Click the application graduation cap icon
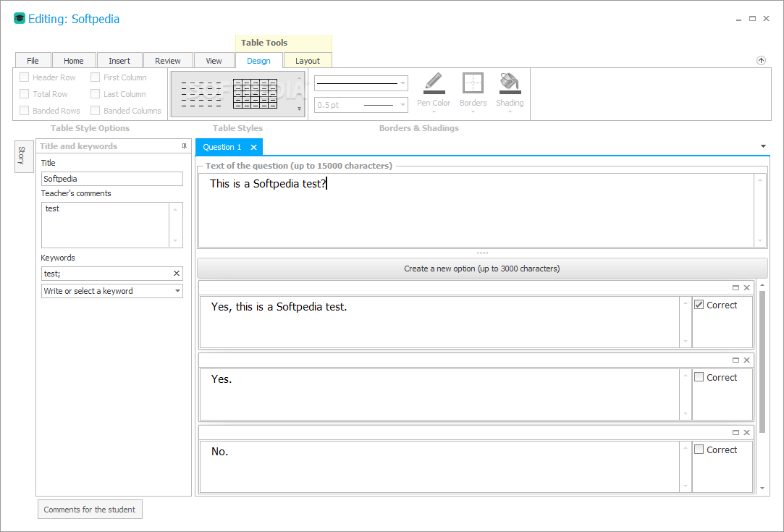Screen dimensions: 784x532 coord(19,19)
